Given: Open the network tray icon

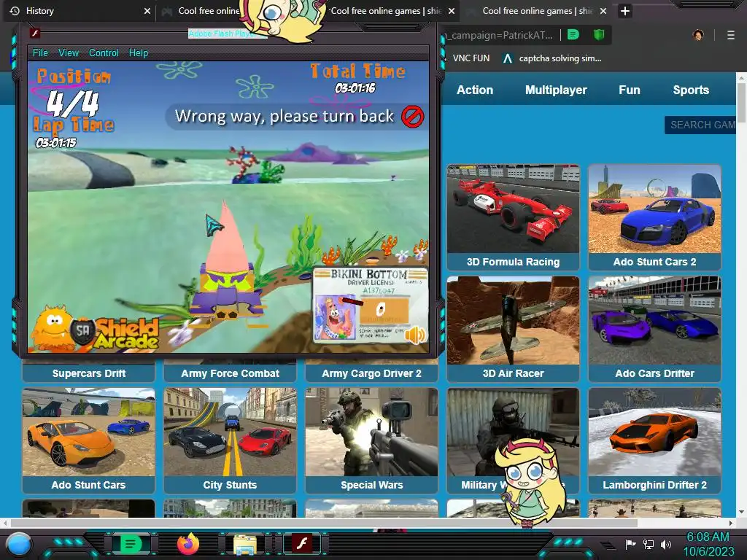Looking at the screenshot, I should point(649,544).
